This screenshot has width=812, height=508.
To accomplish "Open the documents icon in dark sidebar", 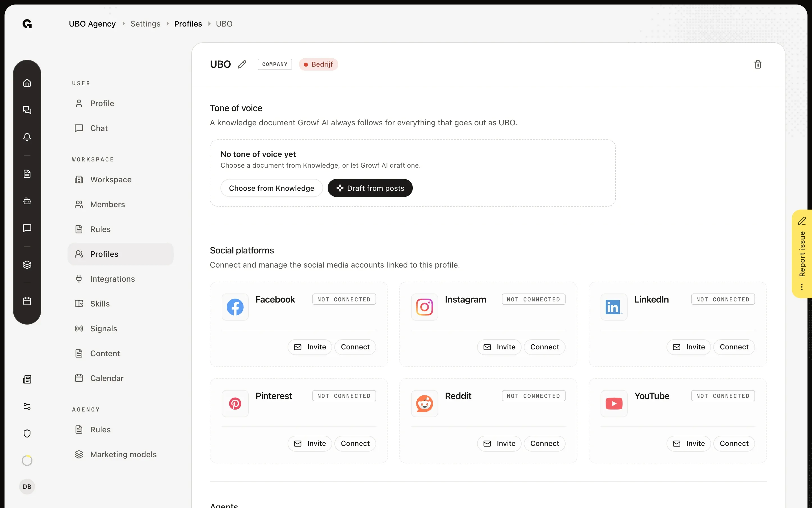I will [x=27, y=174].
